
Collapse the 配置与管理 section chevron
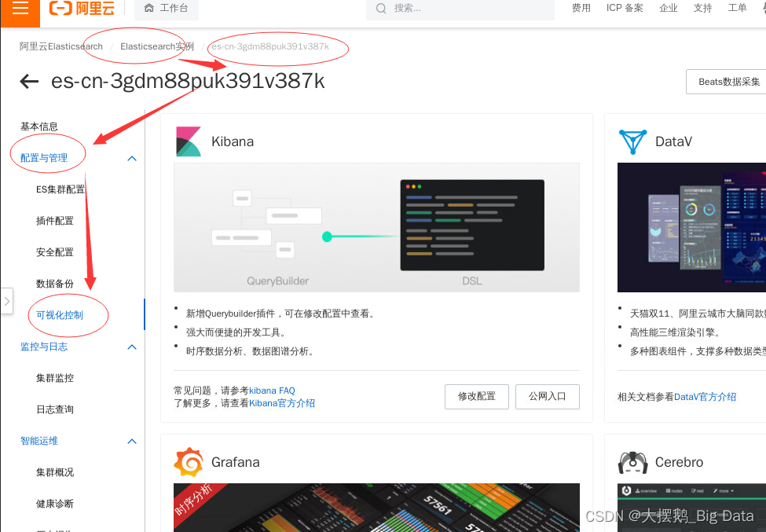tap(132, 158)
